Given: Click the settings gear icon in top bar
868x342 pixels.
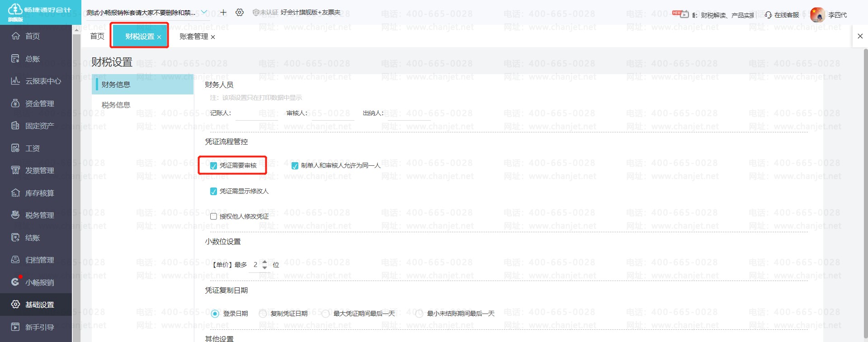Looking at the screenshot, I should [x=240, y=13].
